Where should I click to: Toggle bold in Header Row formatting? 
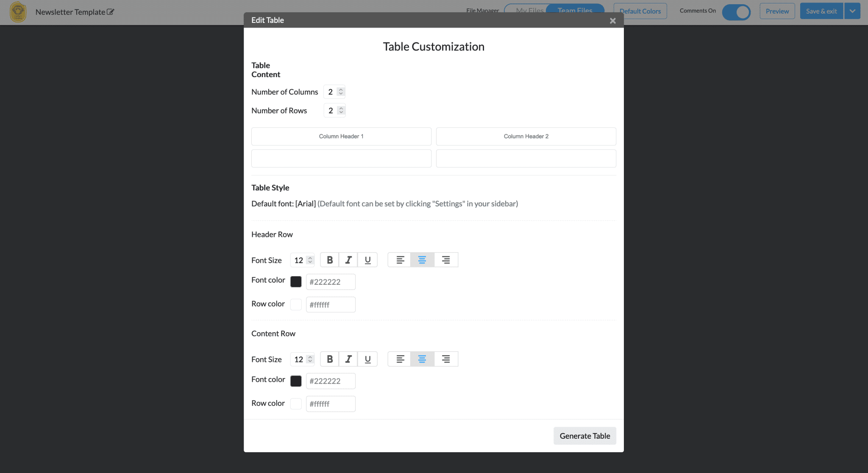(x=330, y=260)
